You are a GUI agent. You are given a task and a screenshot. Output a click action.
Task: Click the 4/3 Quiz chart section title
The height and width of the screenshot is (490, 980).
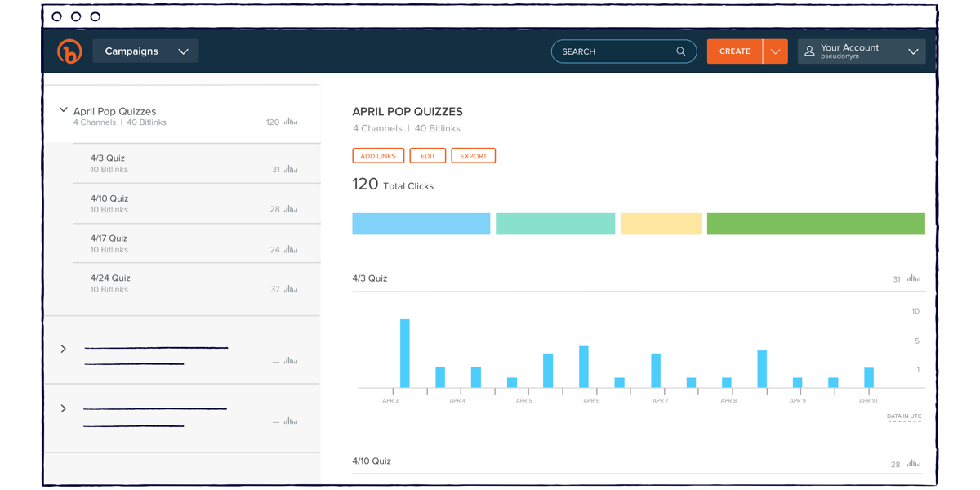click(x=370, y=278)
